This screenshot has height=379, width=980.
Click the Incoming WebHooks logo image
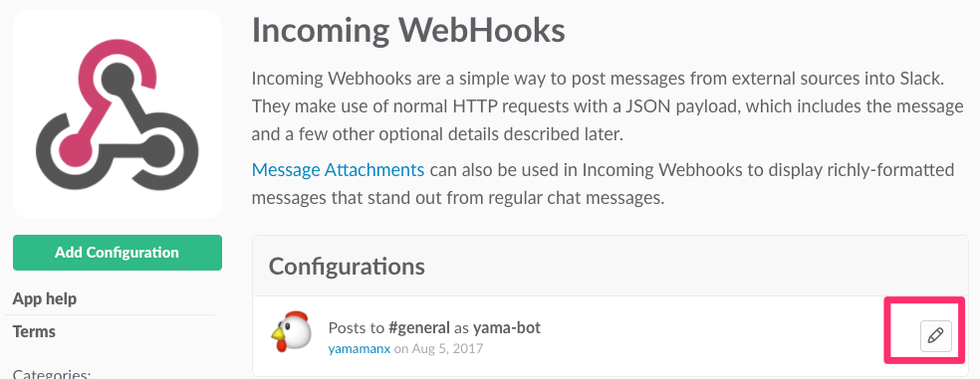[118, 114]
